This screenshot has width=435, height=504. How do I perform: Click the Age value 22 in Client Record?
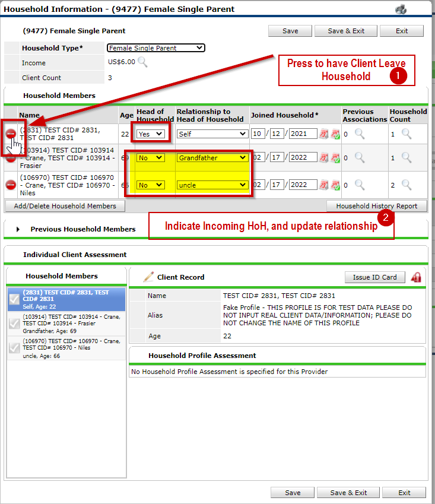point(227,336)
